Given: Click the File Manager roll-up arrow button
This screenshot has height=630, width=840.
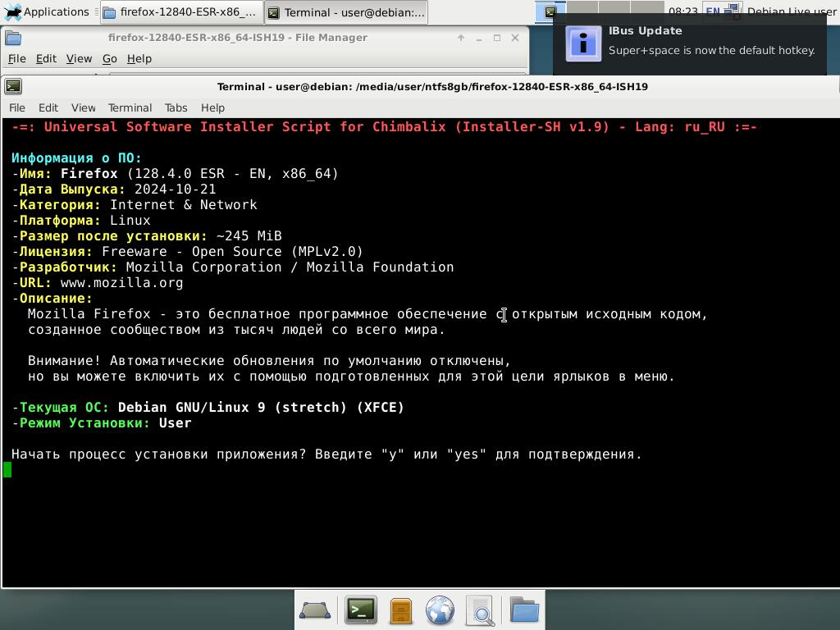Looking at the screenshot, I should tap(461, 38).
